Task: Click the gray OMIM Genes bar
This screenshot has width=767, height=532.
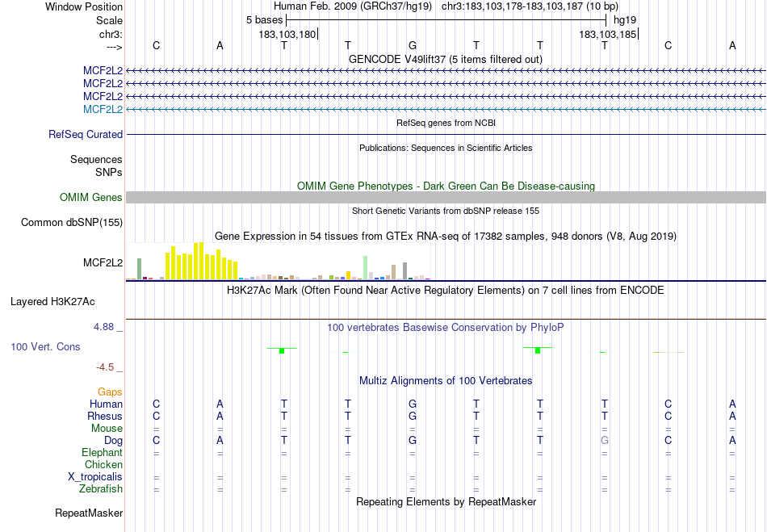Action: [446, 198]
